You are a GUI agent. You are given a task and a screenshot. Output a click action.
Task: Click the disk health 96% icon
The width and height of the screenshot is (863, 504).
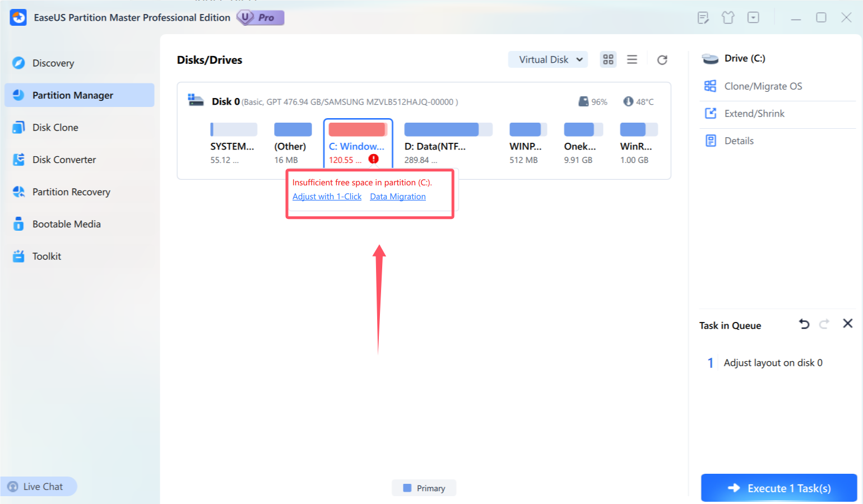[x=583, y=101]
